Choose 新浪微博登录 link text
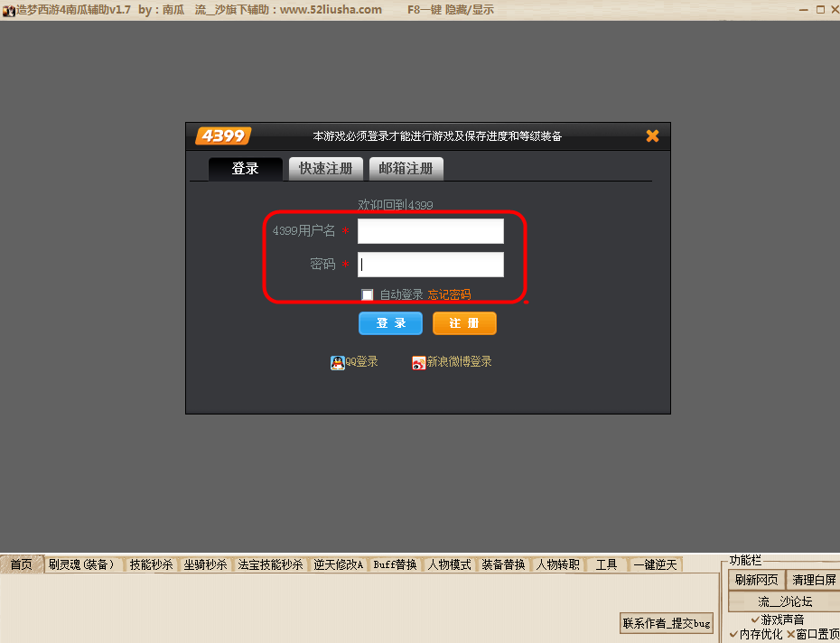840x643 pixels. [x=459, y=362]
